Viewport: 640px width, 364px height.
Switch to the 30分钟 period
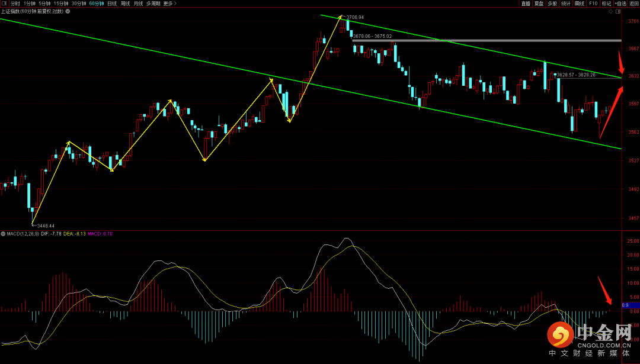[x=79, y=4]
